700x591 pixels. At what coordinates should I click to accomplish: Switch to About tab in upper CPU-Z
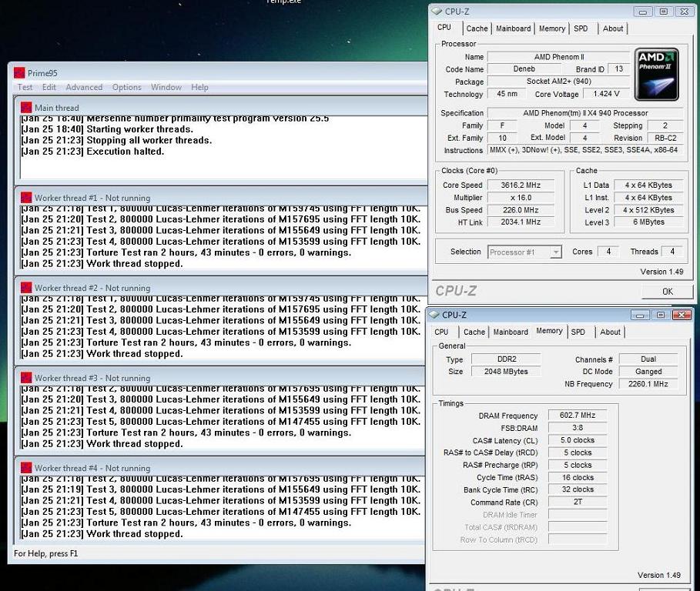[612, 28]
